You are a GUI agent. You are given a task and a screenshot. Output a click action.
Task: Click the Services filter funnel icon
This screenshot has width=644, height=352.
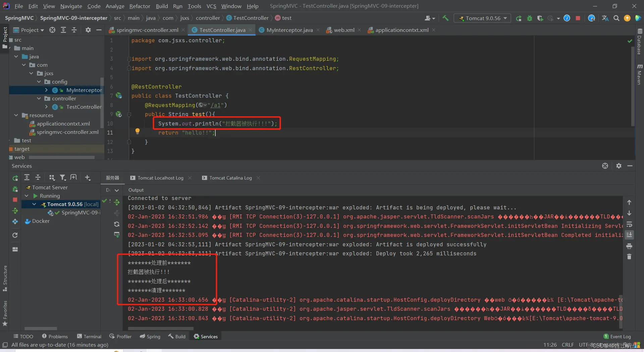point(63,178)
